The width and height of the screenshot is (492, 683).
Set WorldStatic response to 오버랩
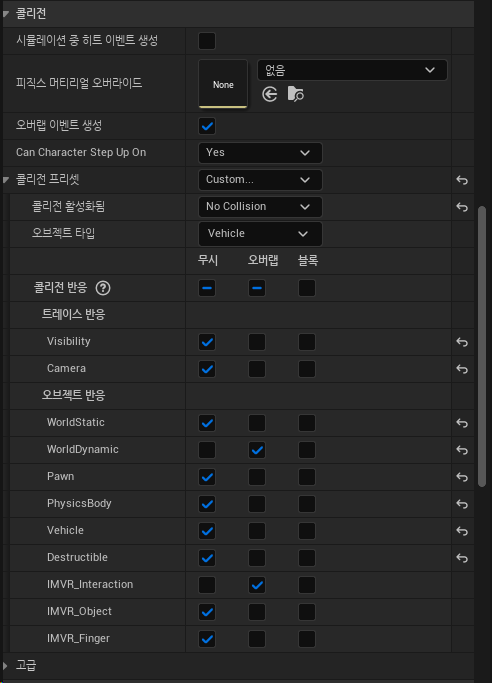click(257, 423)
